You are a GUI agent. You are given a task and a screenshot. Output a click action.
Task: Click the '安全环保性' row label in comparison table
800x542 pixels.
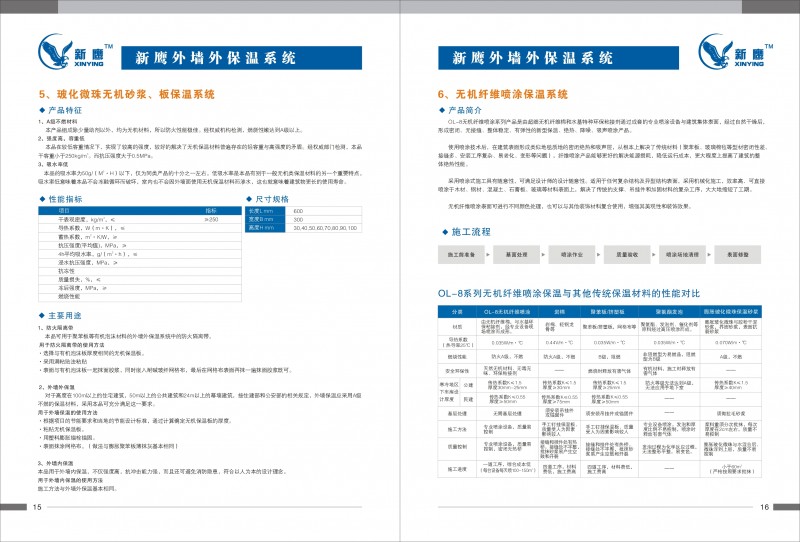click(x=457, y=371)
